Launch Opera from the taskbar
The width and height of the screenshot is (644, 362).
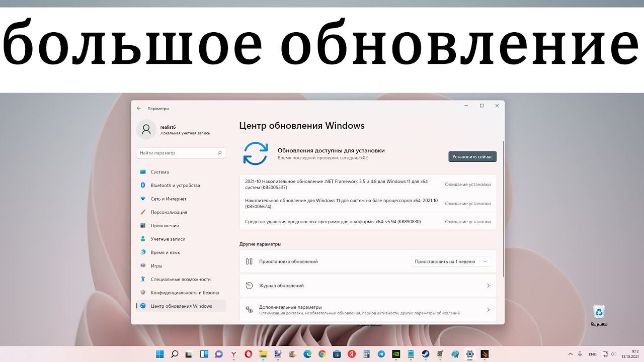[248, 354]
